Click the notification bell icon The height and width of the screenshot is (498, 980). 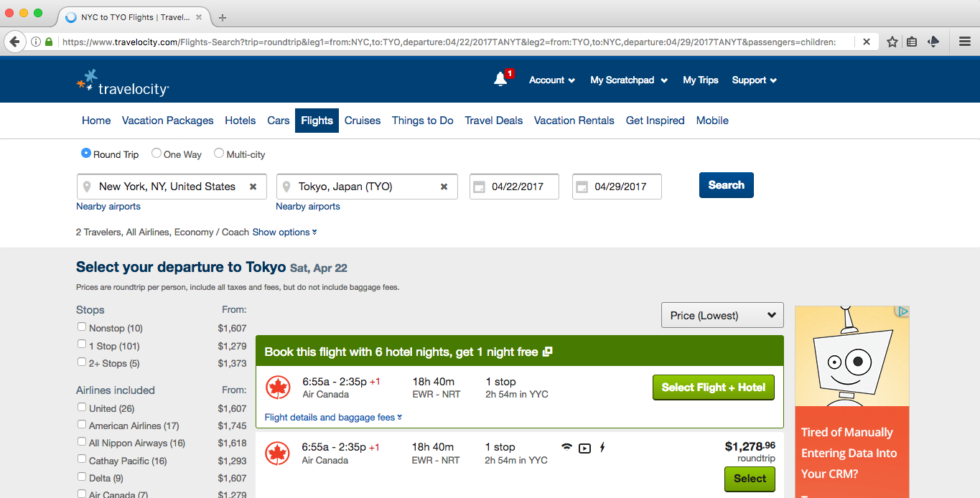[500, 80]
